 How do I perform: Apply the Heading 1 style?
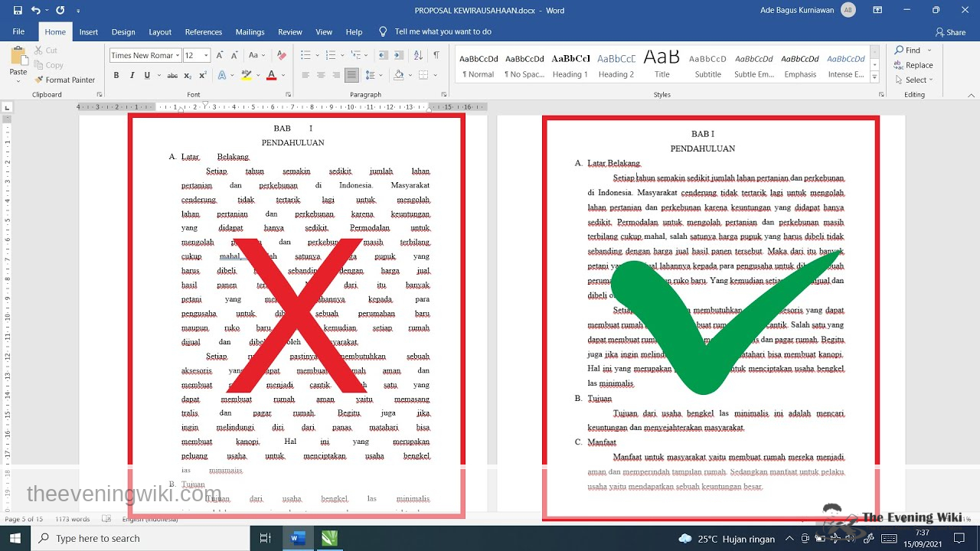(570, 64)
